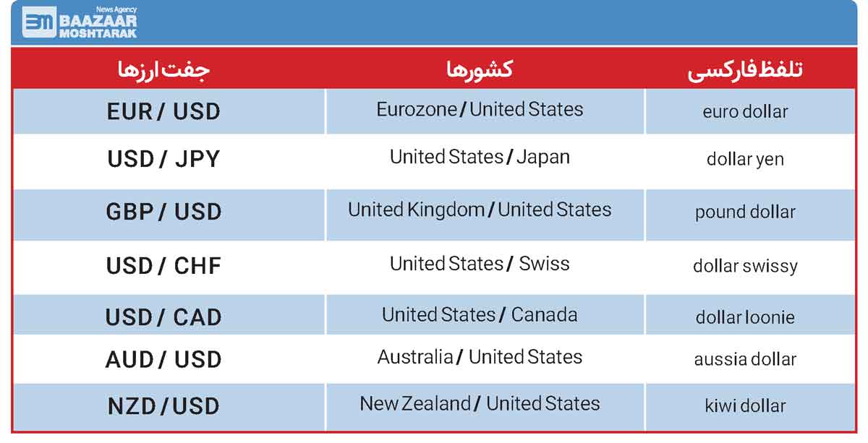Click the BAAZAAR MOSHTARAK News Agency text
This screenshot has height=443, width=868.
[98, 22]
